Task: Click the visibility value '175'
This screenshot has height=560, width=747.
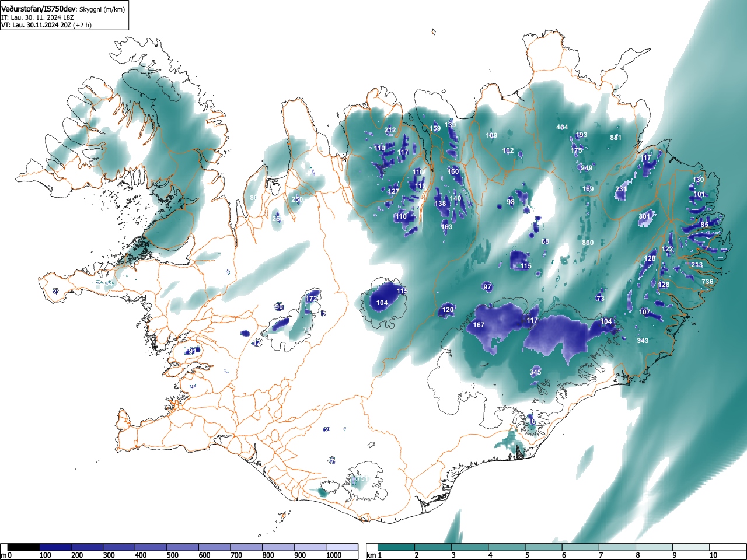Action: pos(577,150)
